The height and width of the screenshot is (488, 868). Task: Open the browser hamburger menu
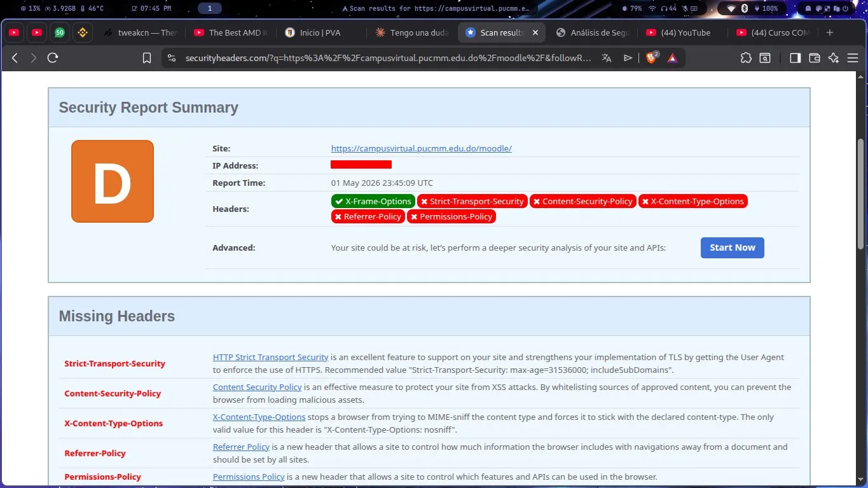(x=853, y=58)
